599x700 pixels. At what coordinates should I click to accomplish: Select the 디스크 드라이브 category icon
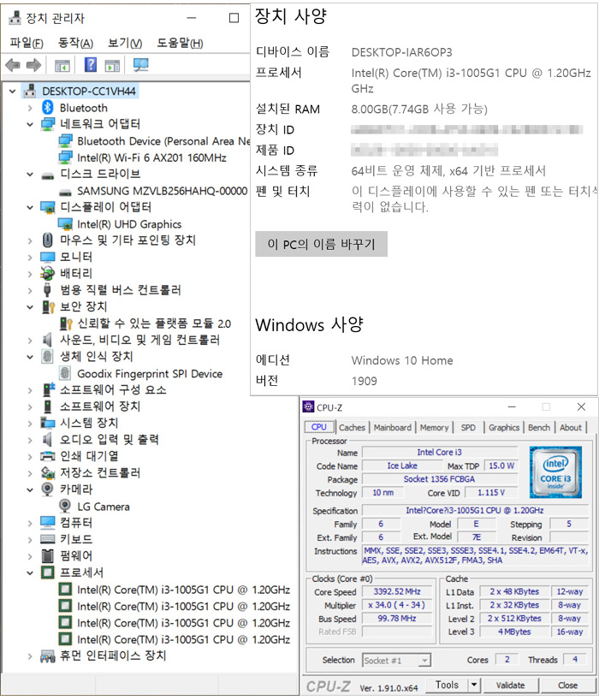pyautogui.click(x=48, y=176)
